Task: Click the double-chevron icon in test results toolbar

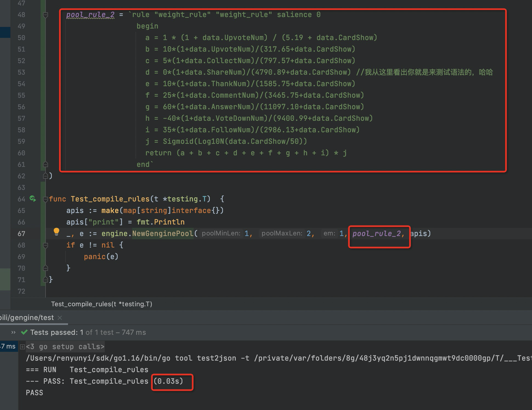Action: pos(13,332)
